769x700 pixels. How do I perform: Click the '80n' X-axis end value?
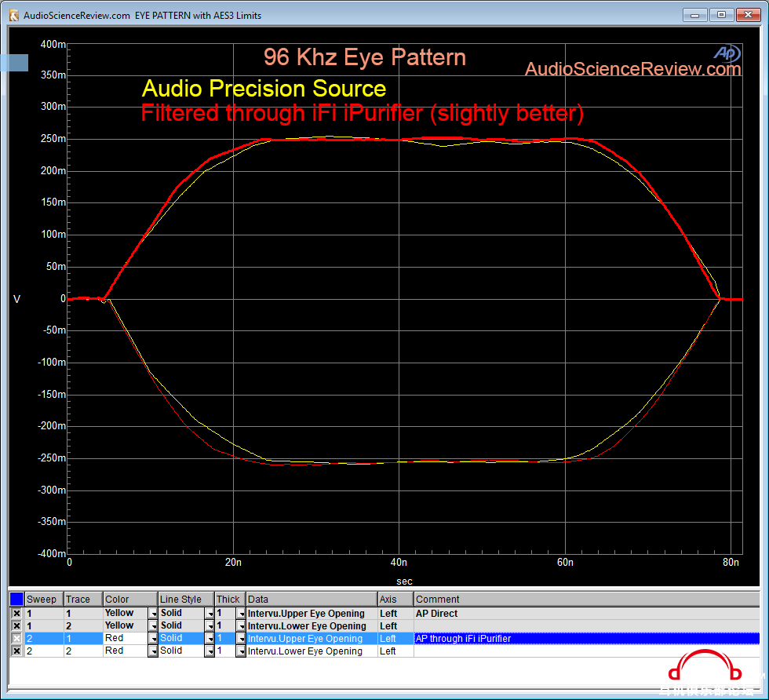pyautogui.click(x=731, y=562)
